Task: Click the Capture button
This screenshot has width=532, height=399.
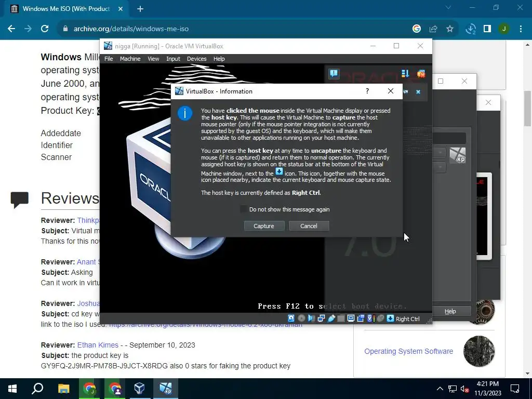Action: [264, 226]
